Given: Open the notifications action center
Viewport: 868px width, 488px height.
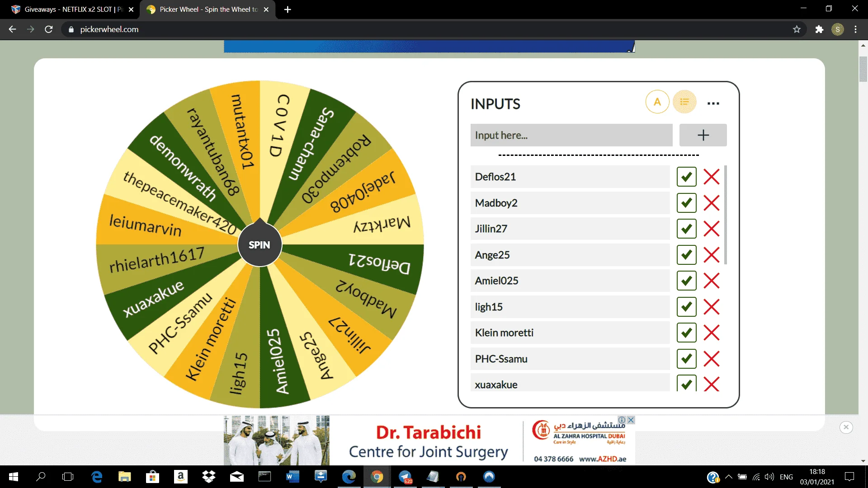Looking at the screenshot, I should tap(849, 477).
